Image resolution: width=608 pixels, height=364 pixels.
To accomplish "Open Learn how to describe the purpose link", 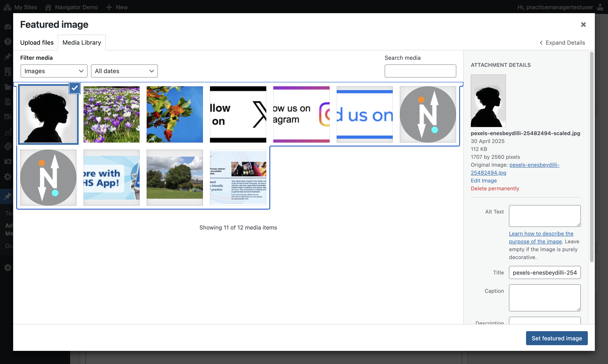I will click(x=541, y=237).
